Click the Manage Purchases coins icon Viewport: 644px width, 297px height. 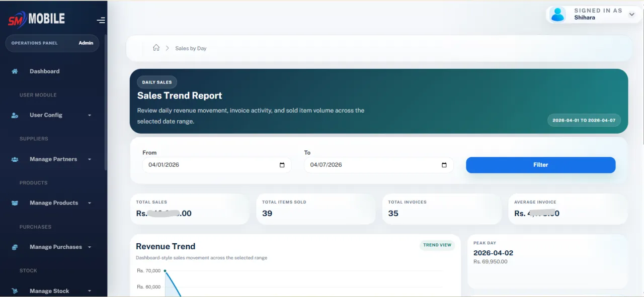pyautogui.click(x=15, y=247)
